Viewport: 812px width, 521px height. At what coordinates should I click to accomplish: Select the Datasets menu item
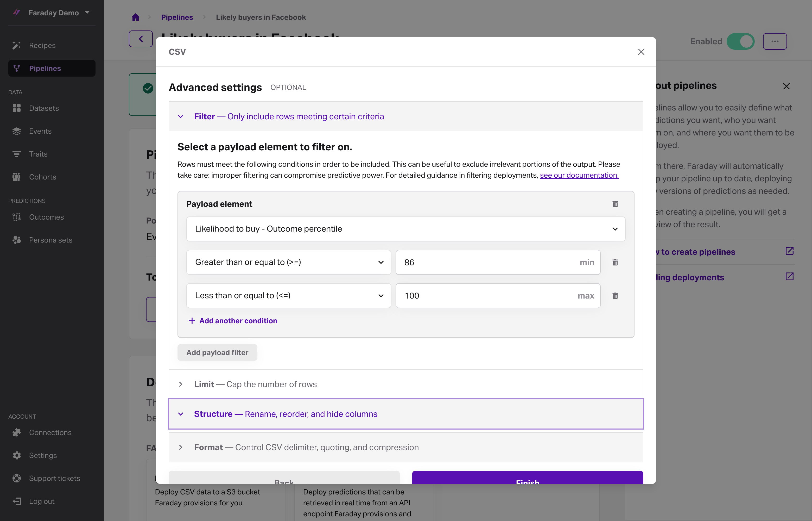click(x=52, y=108)
